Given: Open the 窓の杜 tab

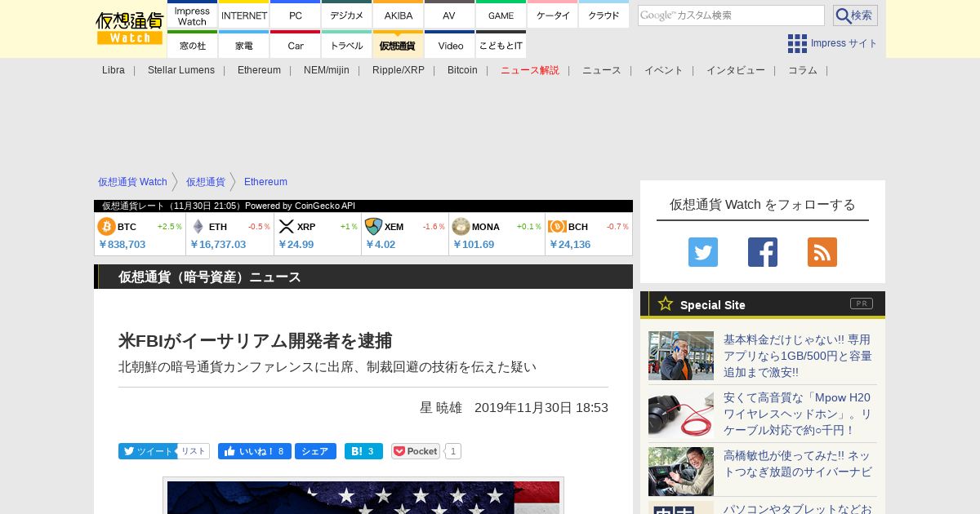Looking at the screenshot, I should pyautogui.click(x=192, y=45).
